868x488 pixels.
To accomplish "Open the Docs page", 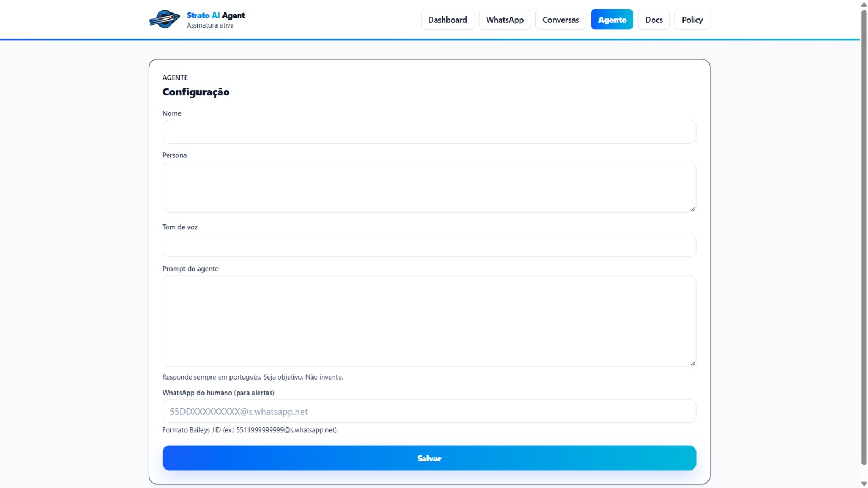I will [x=654, y=20].
